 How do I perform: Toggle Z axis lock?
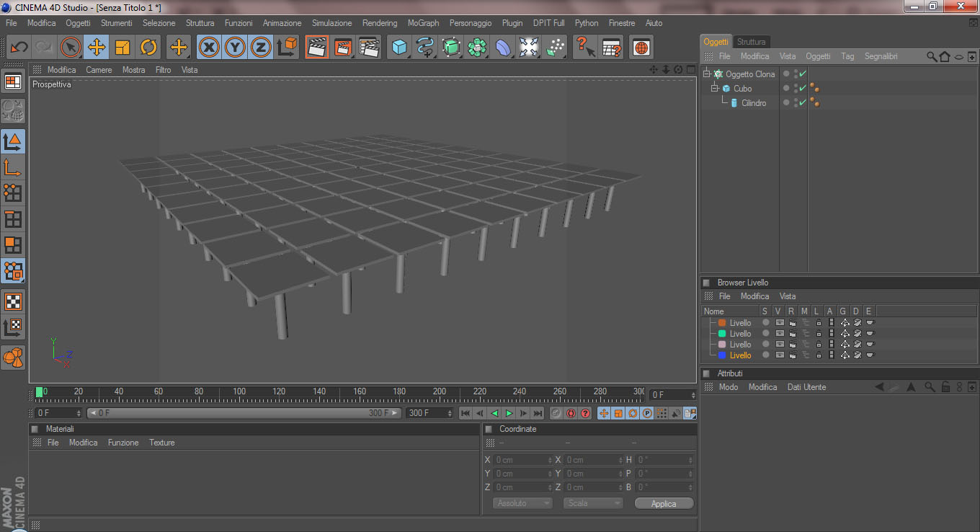(260, 48)
